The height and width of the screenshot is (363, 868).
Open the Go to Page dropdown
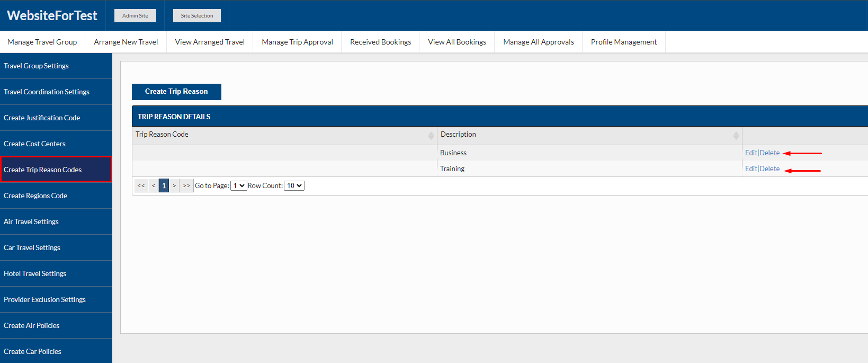(x=239, y=185)
